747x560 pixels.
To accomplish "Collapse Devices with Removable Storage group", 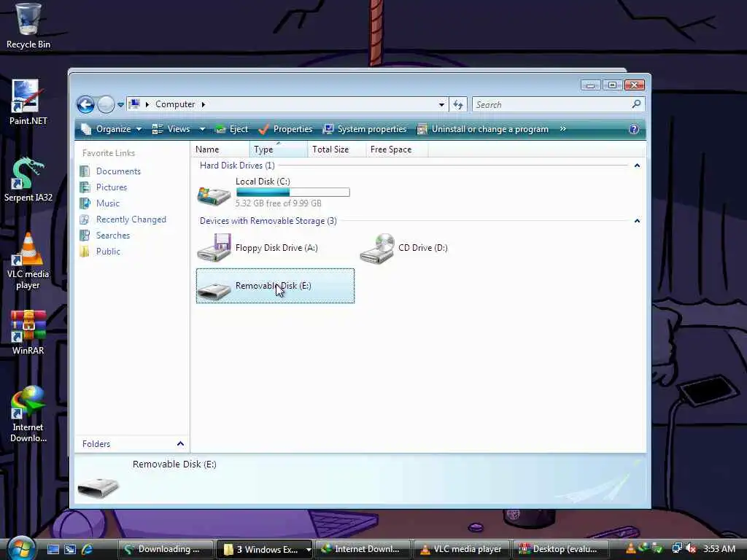I will click(x=637, y=220).
